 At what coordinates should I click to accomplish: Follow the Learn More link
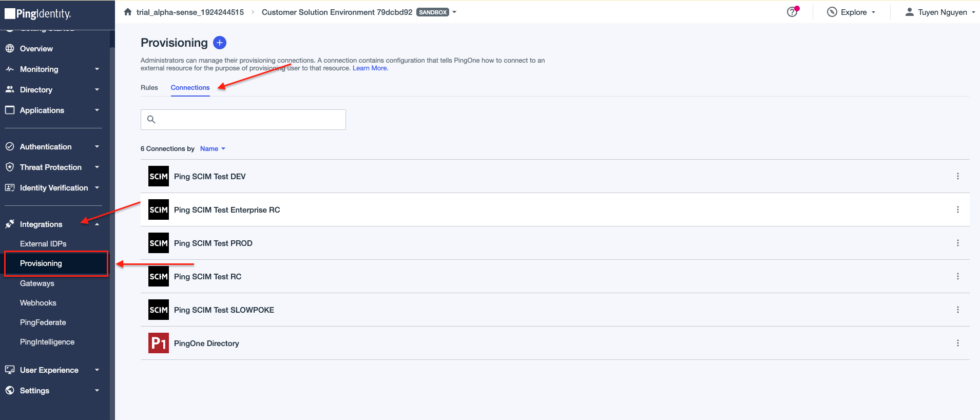pyautogui.click(x=370, y=68)
